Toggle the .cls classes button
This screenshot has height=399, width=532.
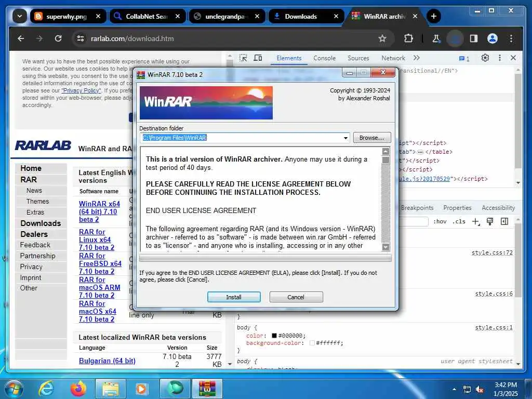(x=459, y=221)
